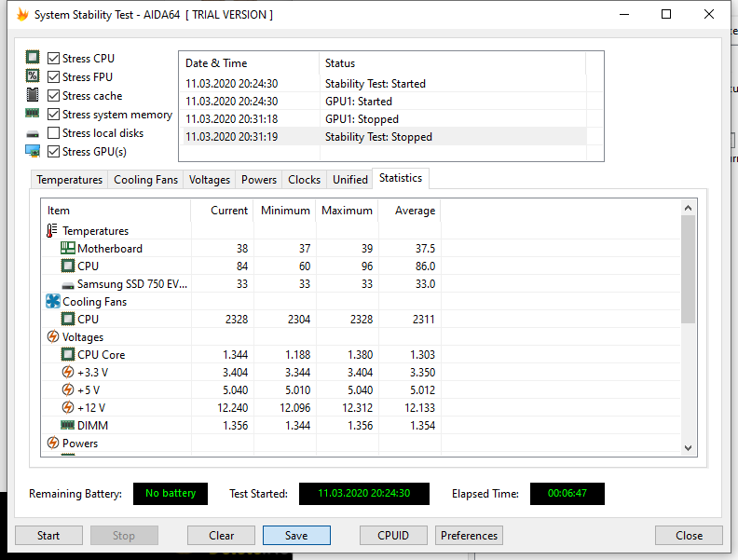
Task: Click the Motherboard row icon
Action: point(68,248)
